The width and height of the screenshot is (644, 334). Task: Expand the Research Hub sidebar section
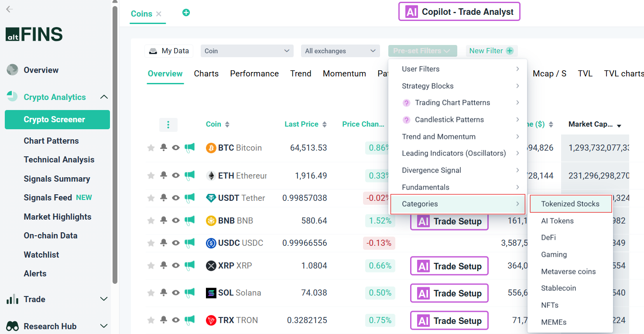coord(104,326)
